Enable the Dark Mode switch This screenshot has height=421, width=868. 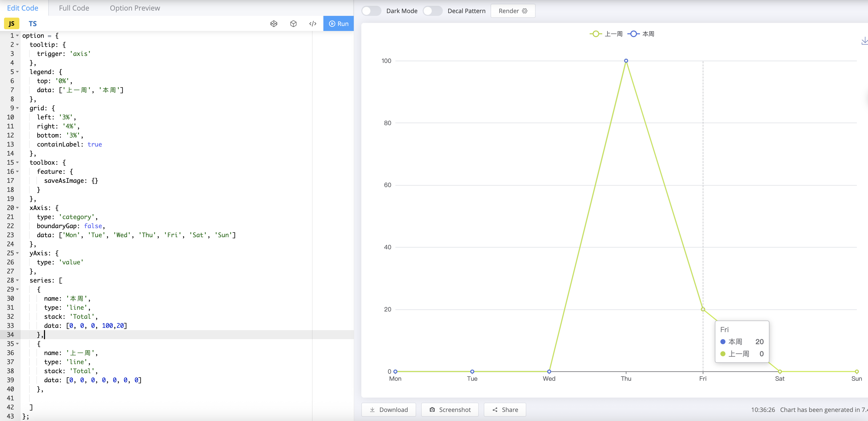(371, 11)
